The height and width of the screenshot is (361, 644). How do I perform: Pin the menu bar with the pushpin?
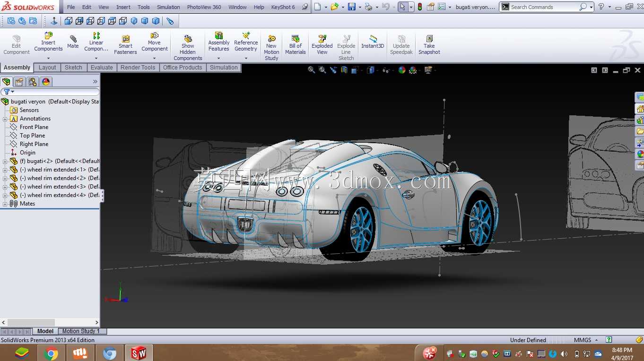coord(305,7)
